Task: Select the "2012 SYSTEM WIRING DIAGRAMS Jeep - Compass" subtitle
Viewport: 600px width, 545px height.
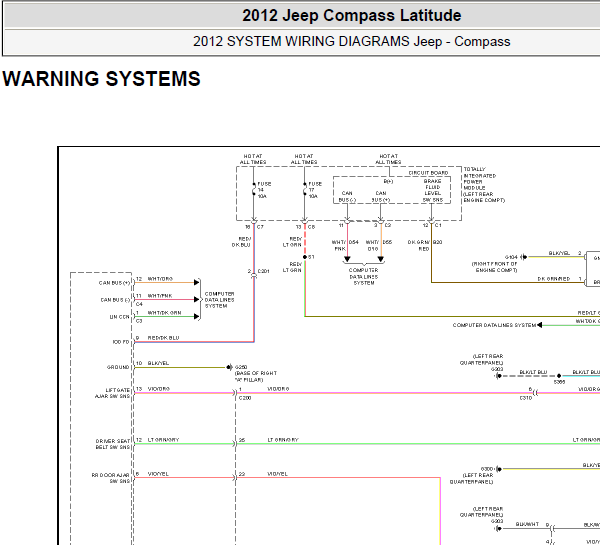Action: pyautogui.click(x=352, y=41)
